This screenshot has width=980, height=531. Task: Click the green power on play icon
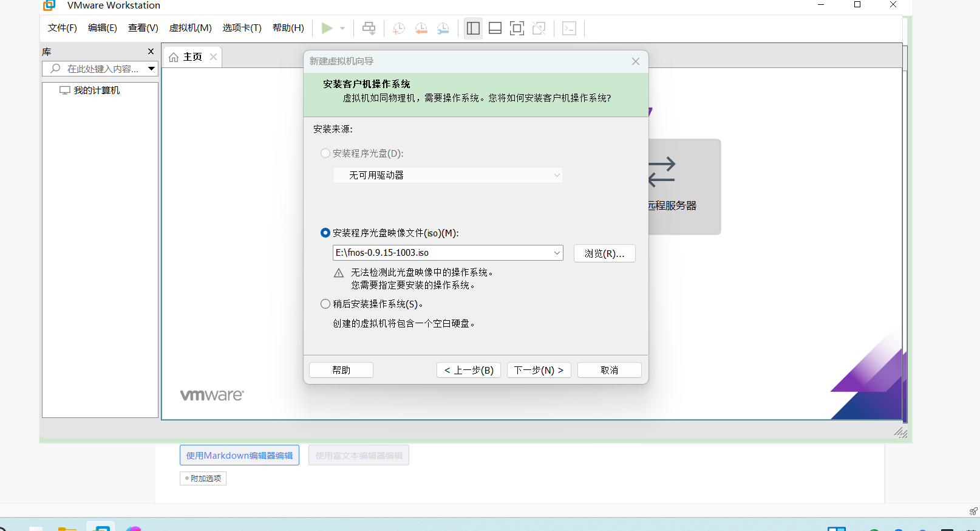327,28
